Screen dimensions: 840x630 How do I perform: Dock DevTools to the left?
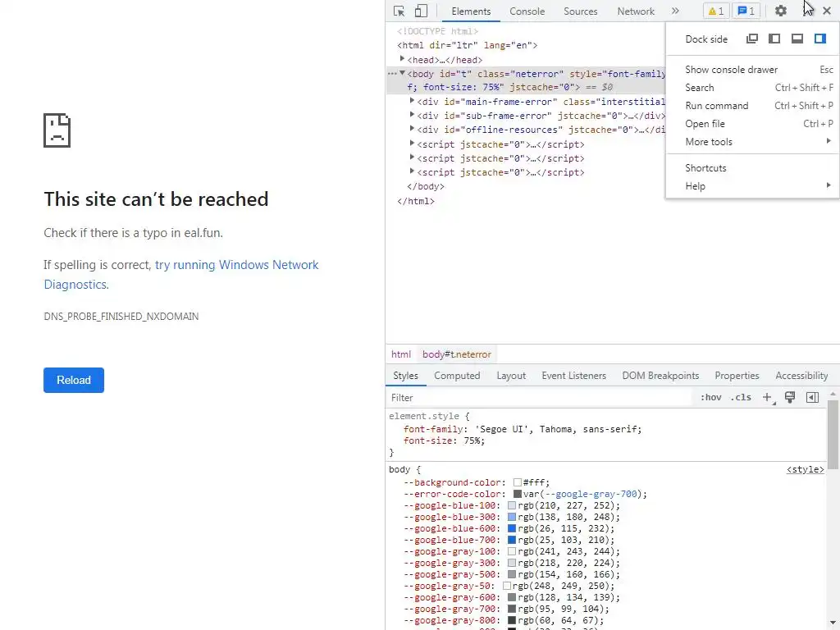click(774, 39)
